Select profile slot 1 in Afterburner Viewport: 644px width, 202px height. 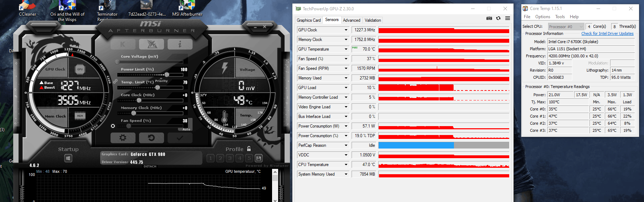click(211, 158)
